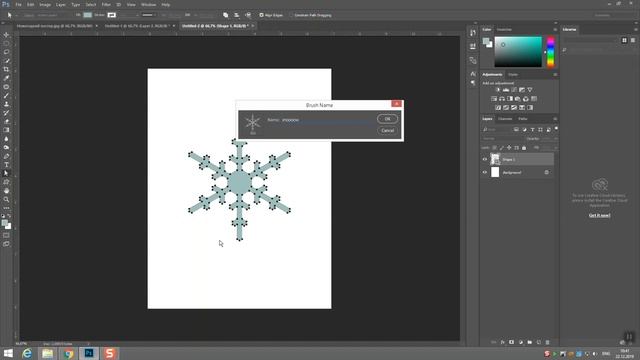Open the stroke line type dropdown
The width and height of the screenshot is (640, 360).
point(149,15)
